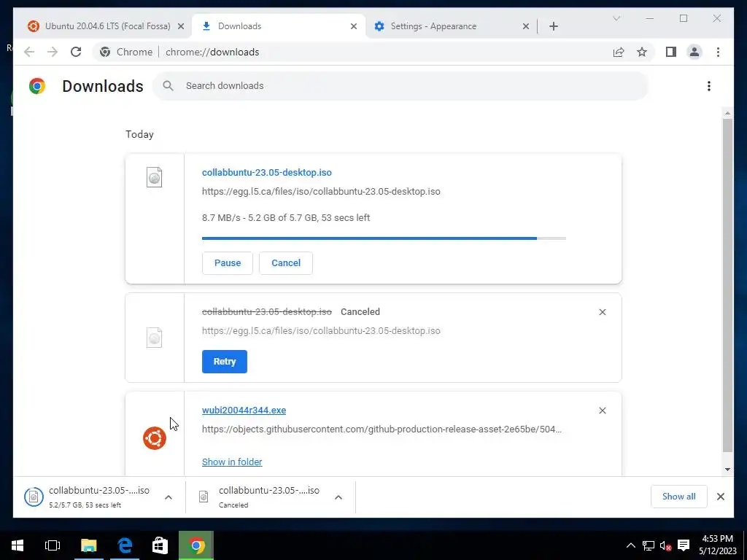Reload the downloads page
The width and height of the screenshot is (747, 560).
pyautogui.click(x=76, y=52)
